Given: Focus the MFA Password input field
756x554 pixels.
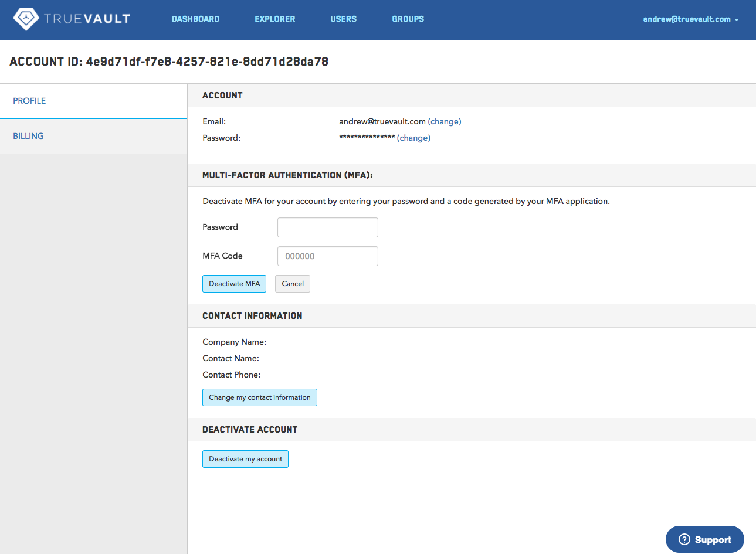Looking at the screenshot, I should (x=328, y=227).
